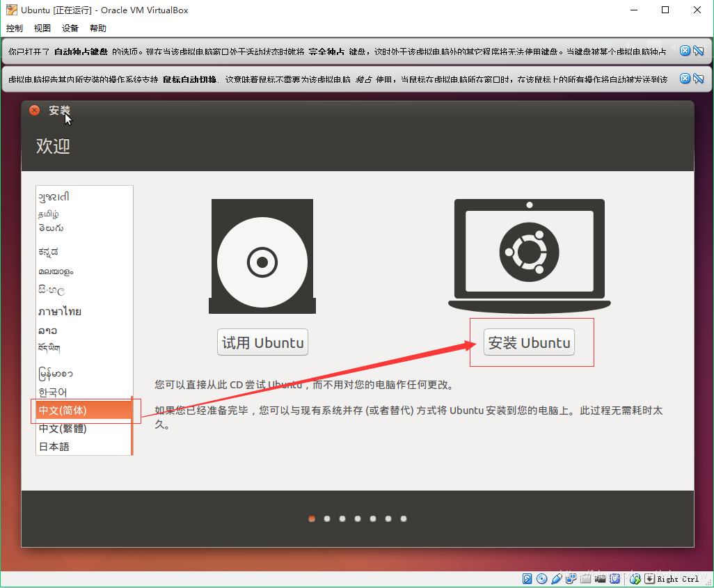Screen dimensions: 714x588
Task: Click the video capture status icon
Action: pyautogui.click(x=600, y=578)
